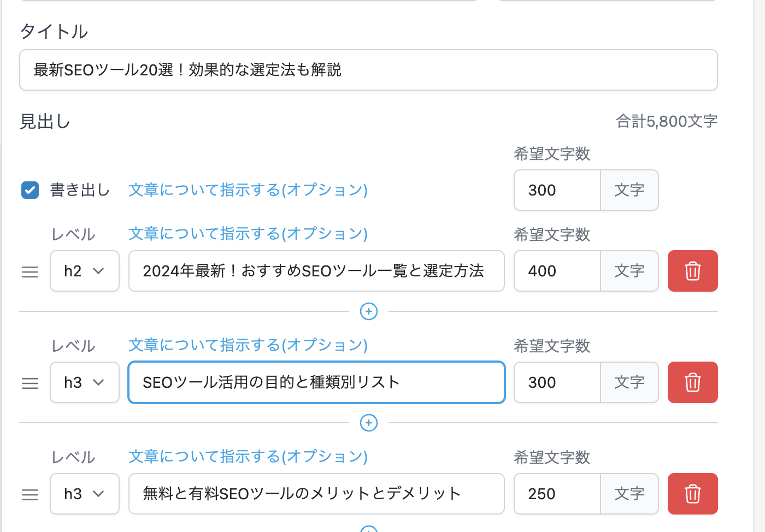Open the h2 level dropdown
This screenshot has width=765, height=532.
tap(84, 271)
